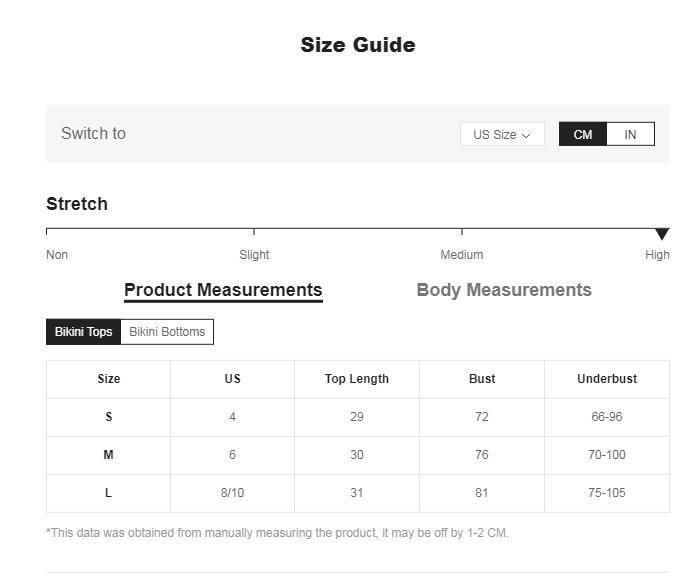The image size is (693, 585).
Task: Click the Size column header
Action: pyautogui.click(x=109, y=379)
